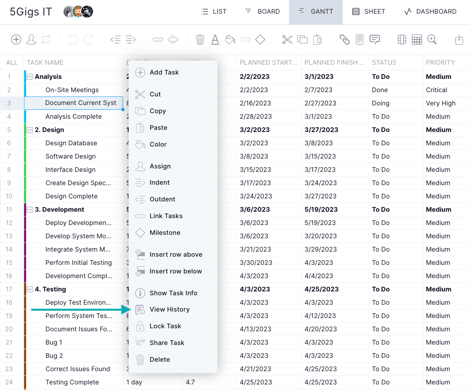Click the text color letter A icon
Screen dimensions: 470x390
pyautogui.click(x=215, y=40)
